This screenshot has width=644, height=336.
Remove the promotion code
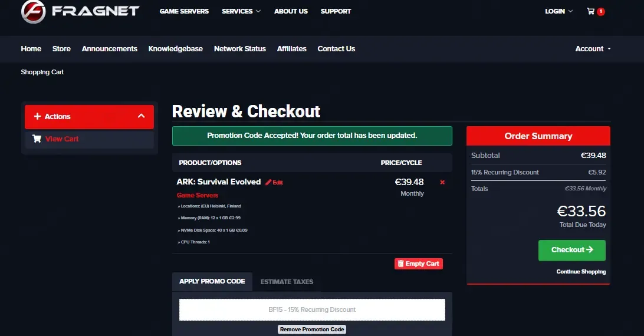point(312,330)
